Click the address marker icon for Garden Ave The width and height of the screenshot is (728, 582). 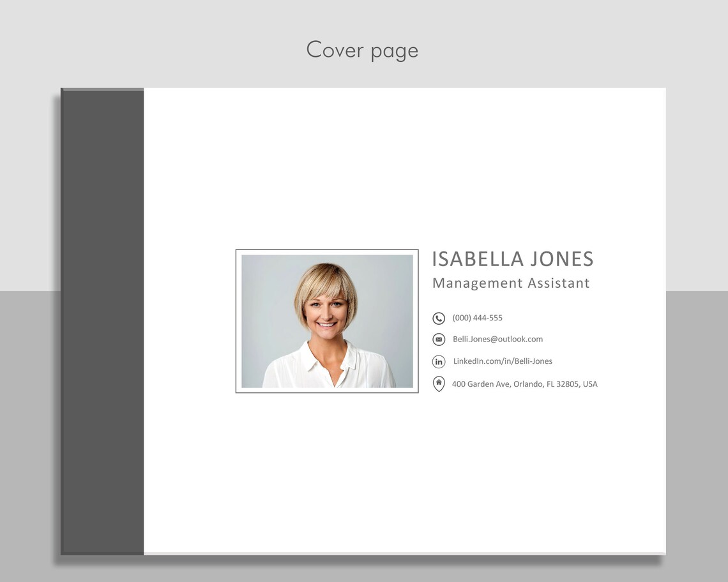point(439,384)
